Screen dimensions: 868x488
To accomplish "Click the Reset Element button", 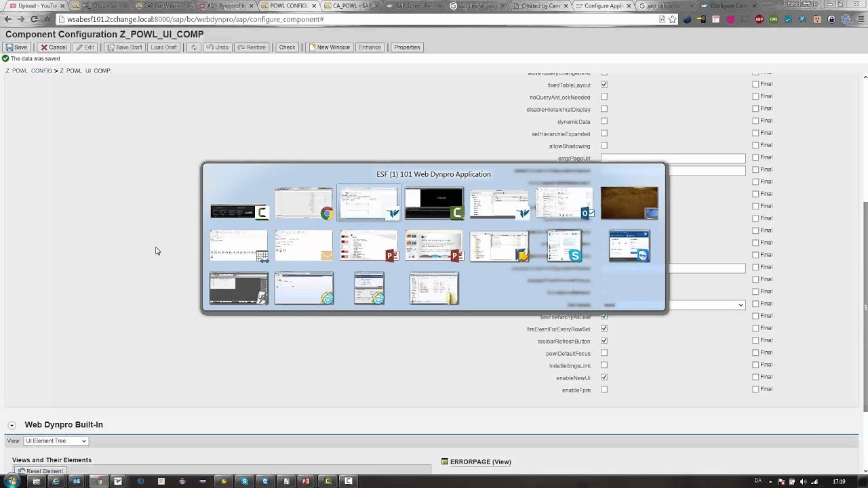I will tap(41, 471).
